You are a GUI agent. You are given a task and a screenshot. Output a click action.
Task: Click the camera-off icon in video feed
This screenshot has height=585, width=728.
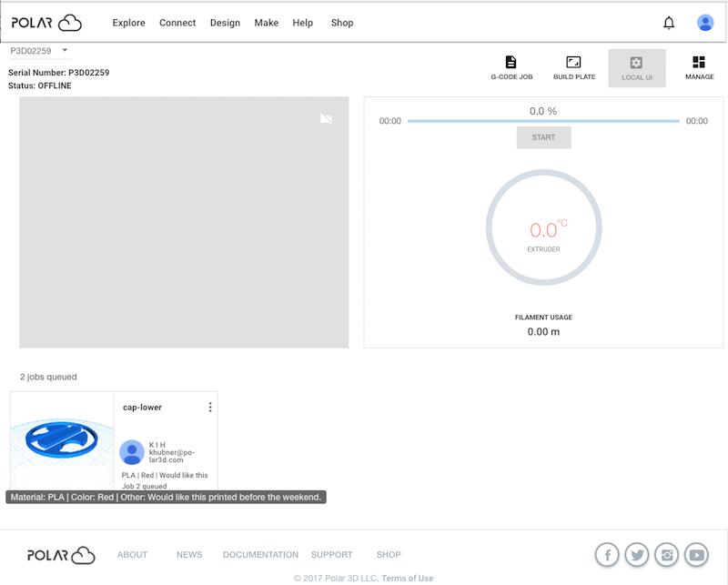(x=326, y=119)
